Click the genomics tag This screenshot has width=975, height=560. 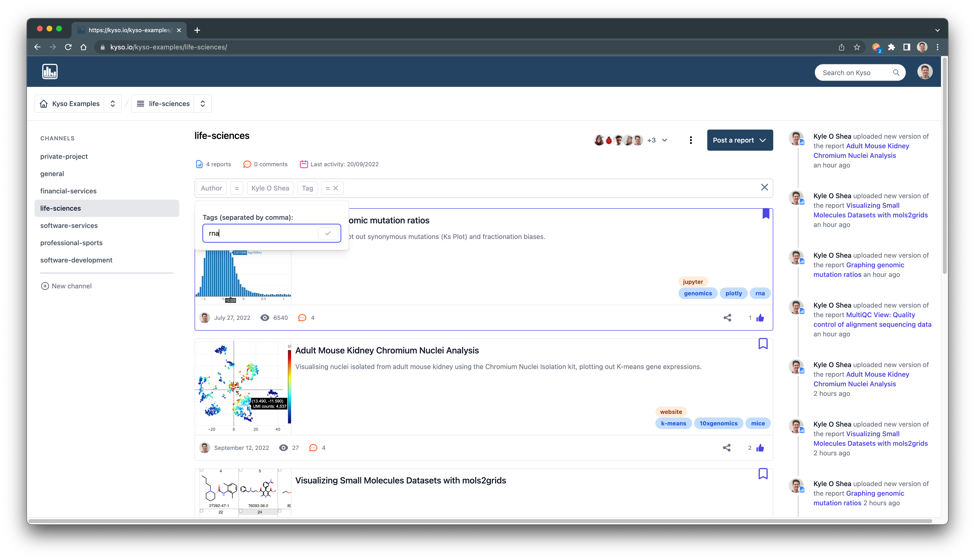pyautogui.click(x=698, y=293)
